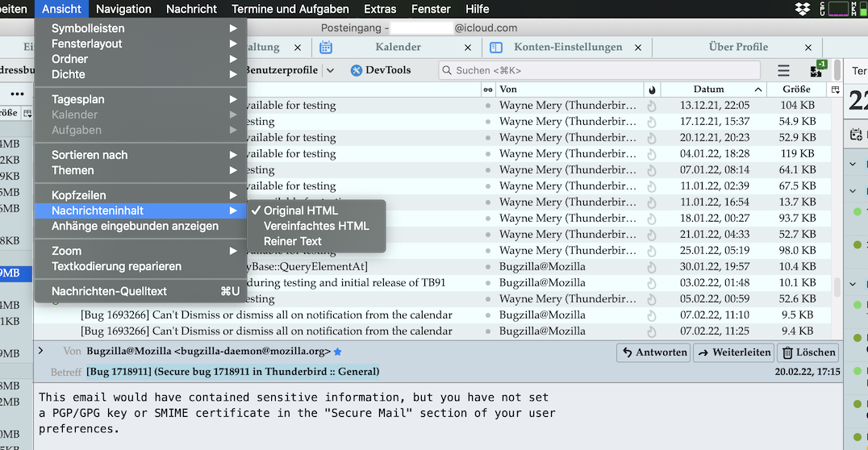The height and width of the screenshot is (450, 868).
Task: Select Nachrichten-Quelltext menu entry
Action: pos(109,291)
